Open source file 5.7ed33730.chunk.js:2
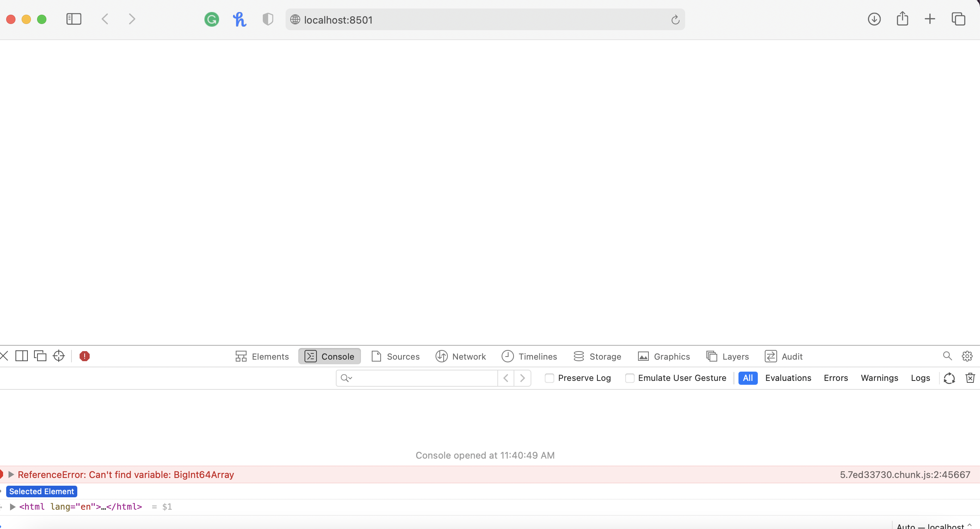This screenshot has height=529, width=980. (905, 474)
